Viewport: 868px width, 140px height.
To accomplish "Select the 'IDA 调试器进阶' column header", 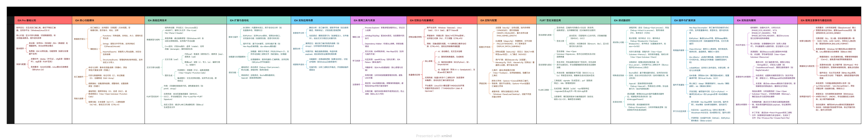I will coord(641,20).
